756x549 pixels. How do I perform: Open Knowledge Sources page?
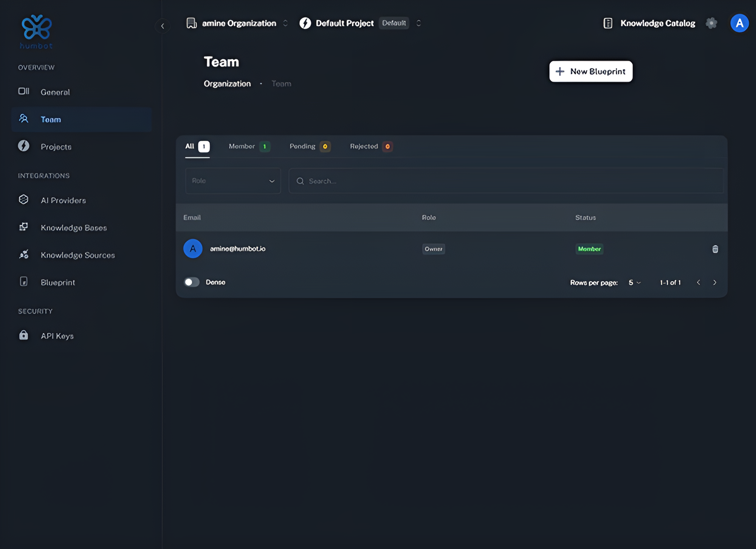pyautogui.click(x=77, y=255)
